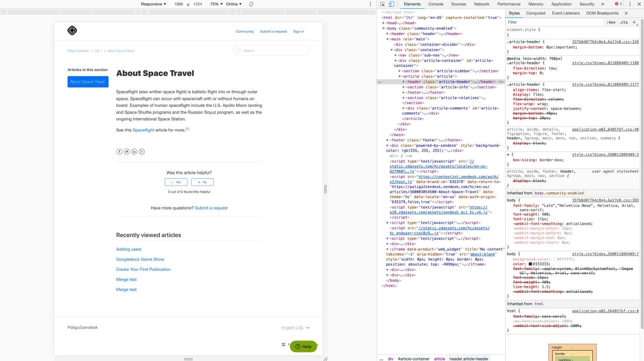The width and height of the screenshot is (644, 361).
Task: Switch to the Computed styles tab
Action: pos(536,13)
